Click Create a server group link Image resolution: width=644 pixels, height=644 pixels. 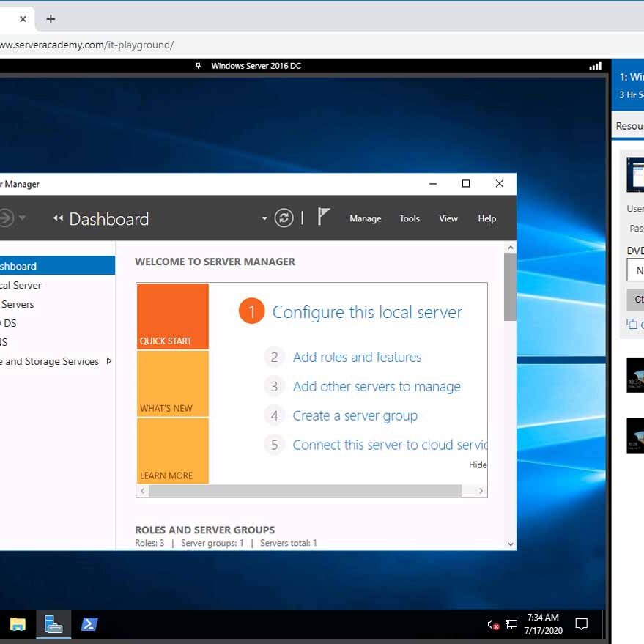click(355, 415)
